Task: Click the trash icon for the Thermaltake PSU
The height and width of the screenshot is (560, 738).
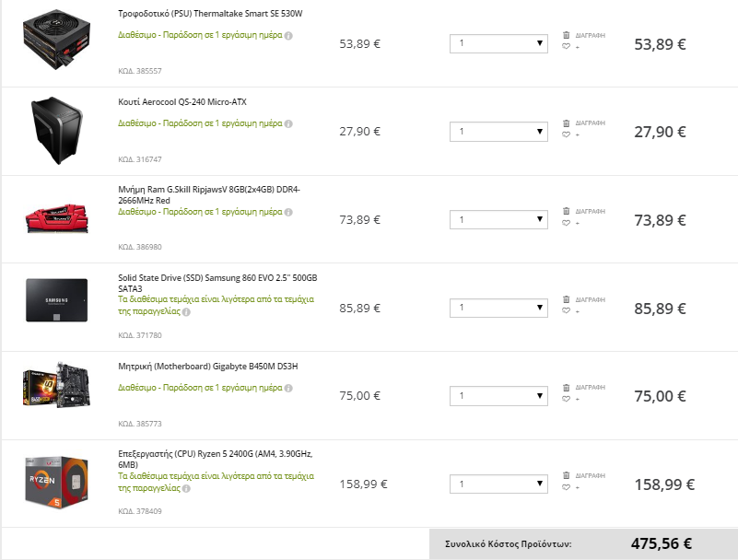Action: pos(567,35)
